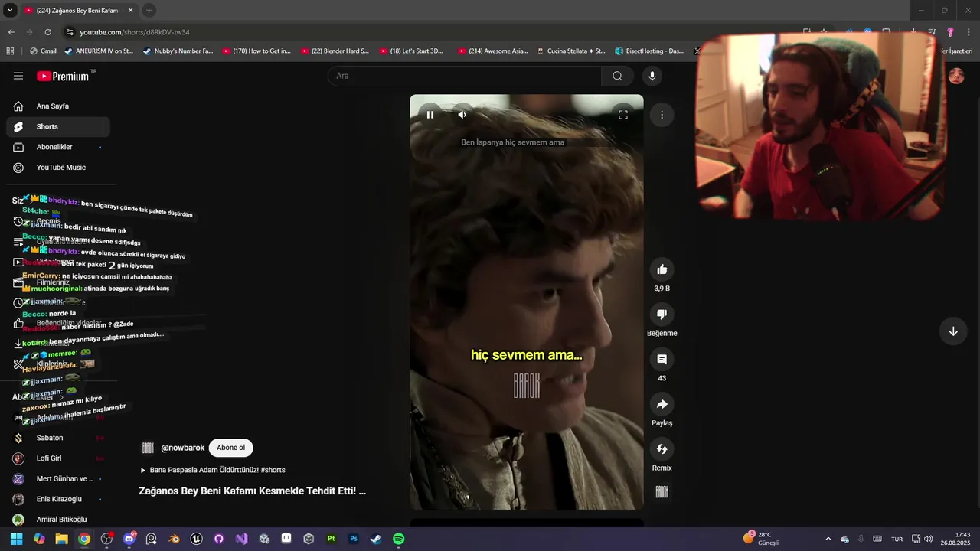This screenshot has height=551, width=980.
Task: Select Shorts in the sidebar
Action: tap(58, 127)
